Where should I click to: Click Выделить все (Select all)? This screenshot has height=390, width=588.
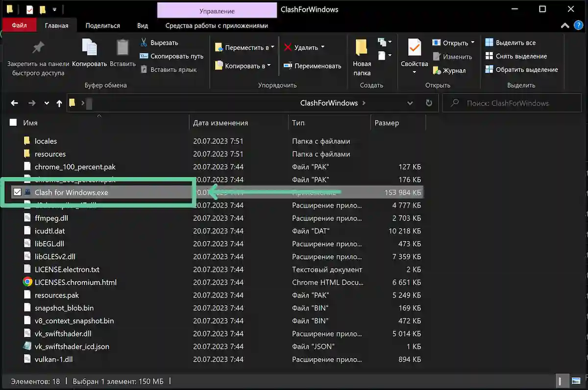coord(511,43)
